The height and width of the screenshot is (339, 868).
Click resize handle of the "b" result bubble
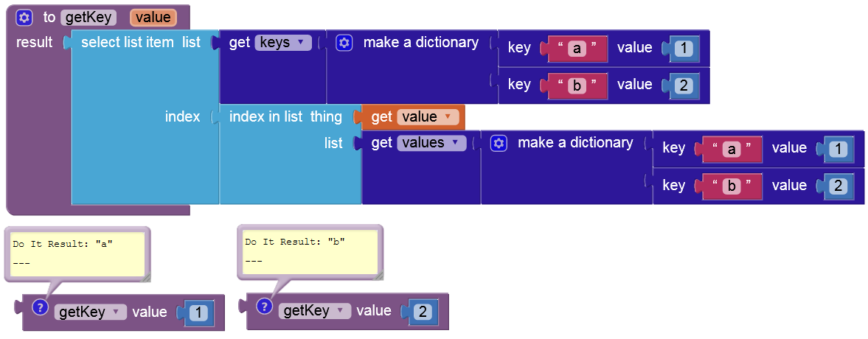pos(378,275)
